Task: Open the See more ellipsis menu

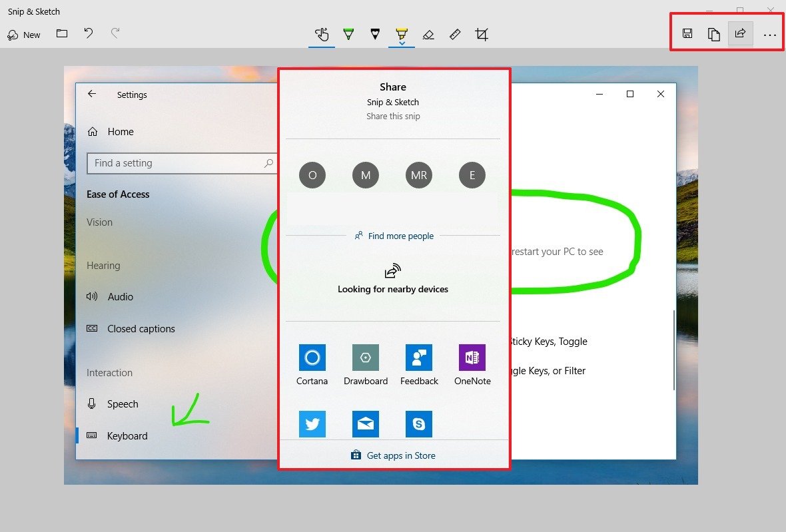Action: pos(769,35)
